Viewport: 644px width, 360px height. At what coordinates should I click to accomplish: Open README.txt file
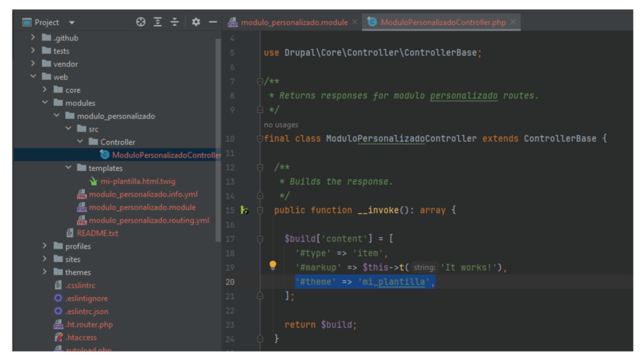(x=98, y=233)
